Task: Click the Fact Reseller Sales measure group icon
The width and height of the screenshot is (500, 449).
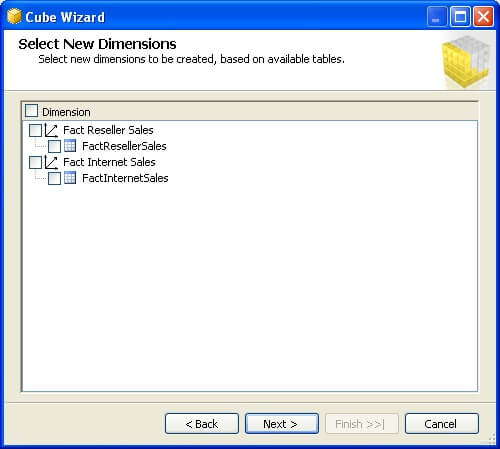Action: click(51, 130)
